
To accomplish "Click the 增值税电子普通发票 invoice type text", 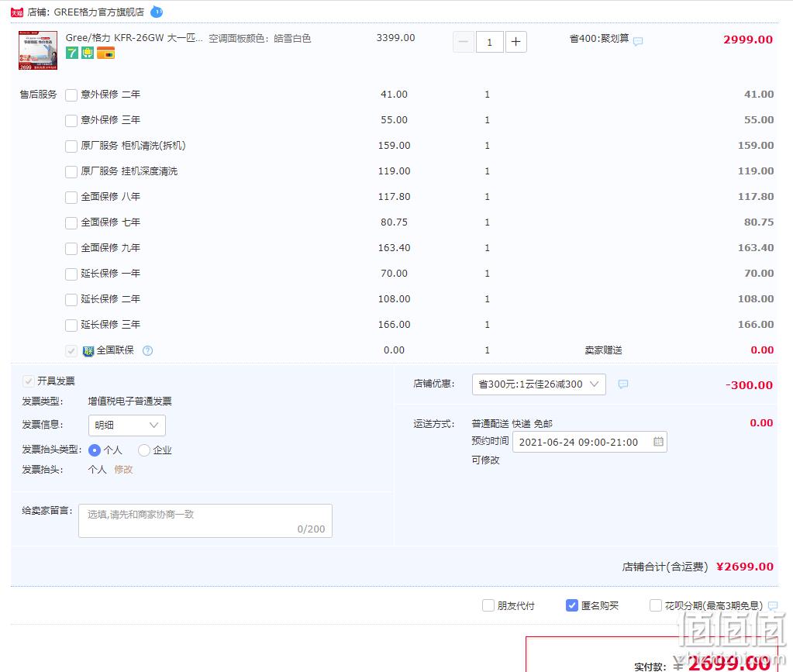I will point(130,401).
